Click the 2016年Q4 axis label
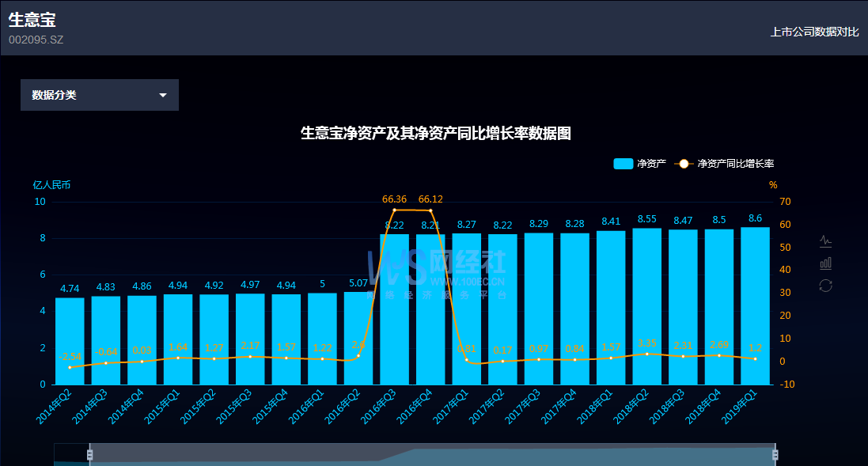The image size is (868, 466). tap(414, 407)
